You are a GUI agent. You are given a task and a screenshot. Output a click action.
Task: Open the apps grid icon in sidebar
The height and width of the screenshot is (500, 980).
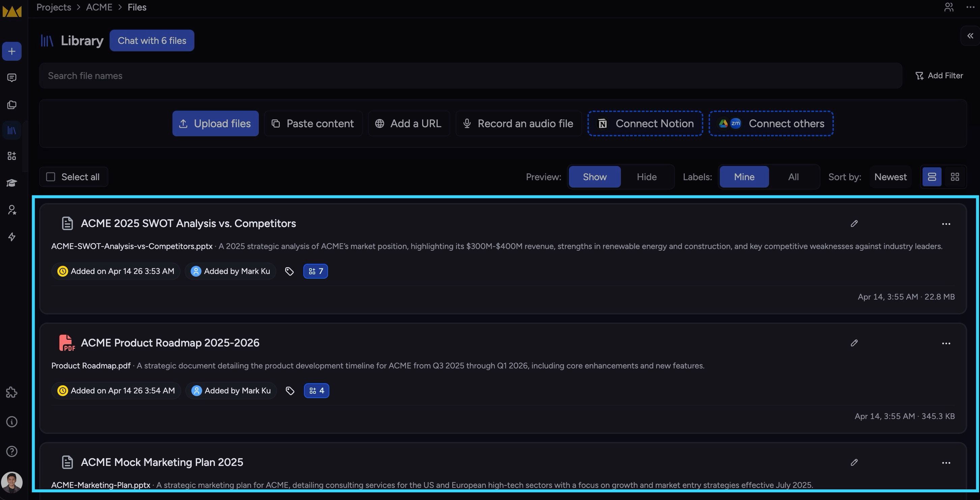(12, 156)
